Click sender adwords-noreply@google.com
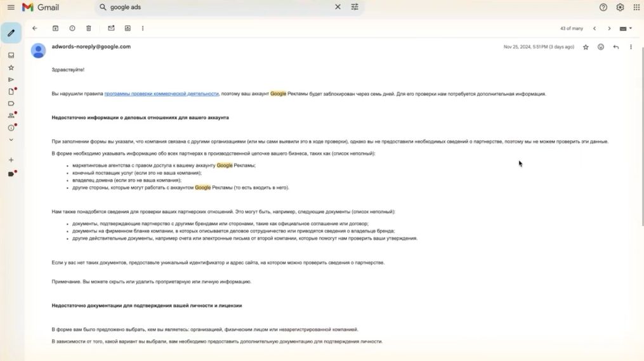The image size is (644, 361). 91,46
